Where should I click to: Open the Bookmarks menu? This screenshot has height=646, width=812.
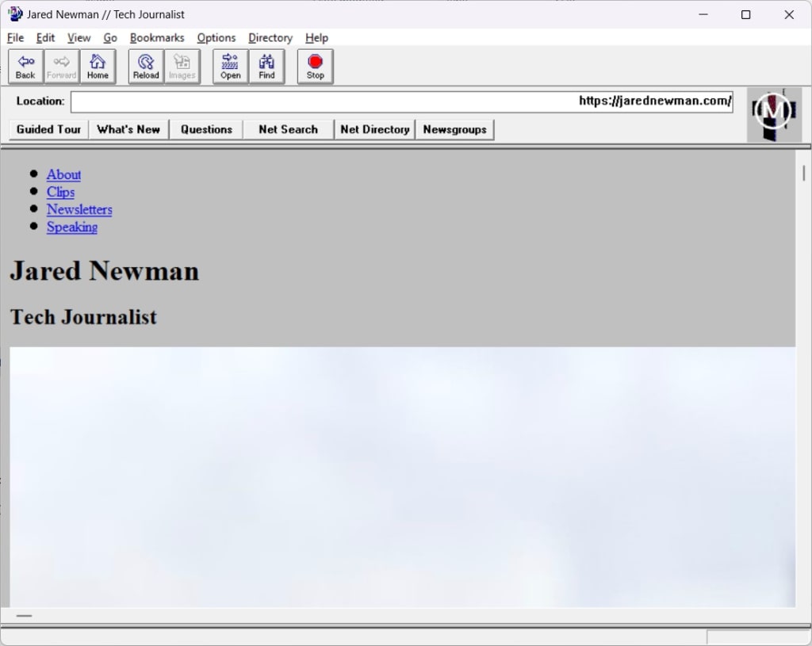click(156, 37)
